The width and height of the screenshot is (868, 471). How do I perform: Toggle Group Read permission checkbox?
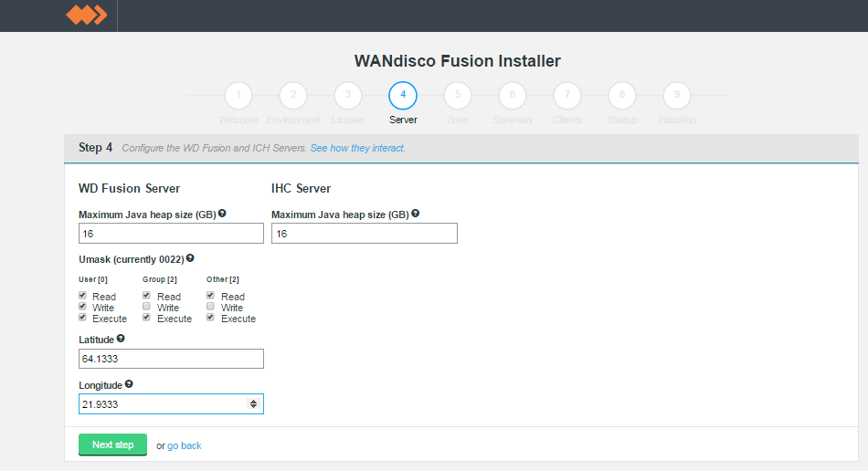tap(147, 295)
